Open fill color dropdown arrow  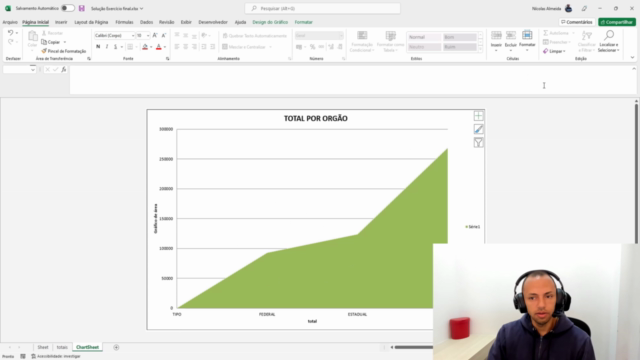[151, 47]
